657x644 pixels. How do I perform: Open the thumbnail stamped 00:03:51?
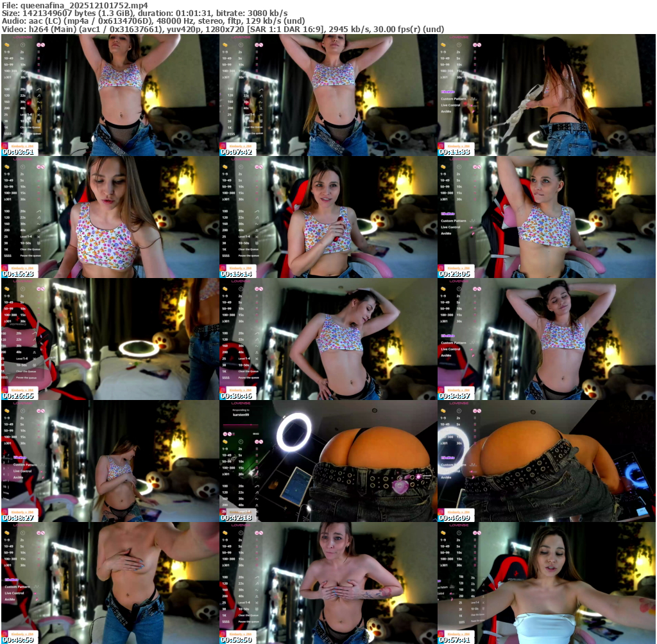pyautogui.click(x=110, y=95)
